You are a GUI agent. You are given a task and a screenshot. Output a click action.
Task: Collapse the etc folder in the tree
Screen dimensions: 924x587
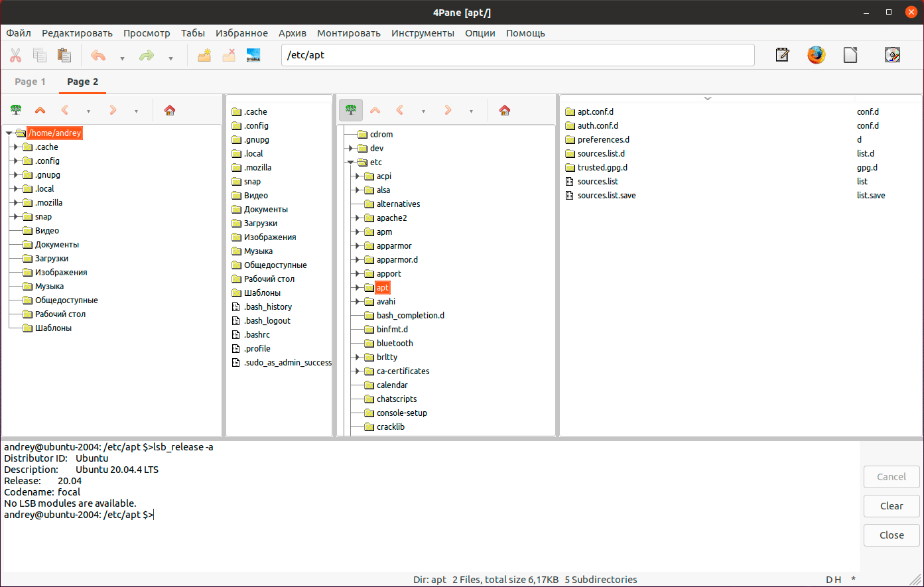(x=350, y=163)
